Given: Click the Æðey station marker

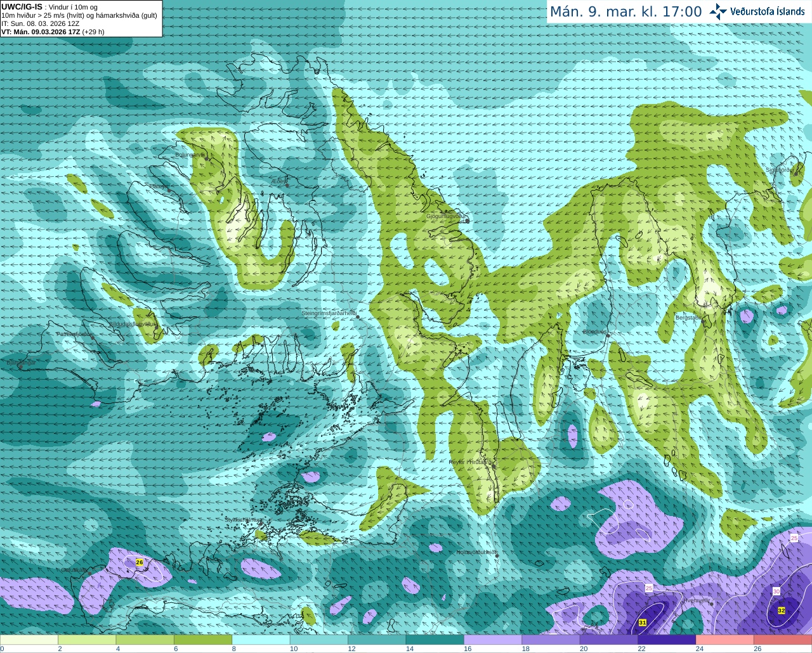Looking at the screenshot, I should tap(287, 185).
